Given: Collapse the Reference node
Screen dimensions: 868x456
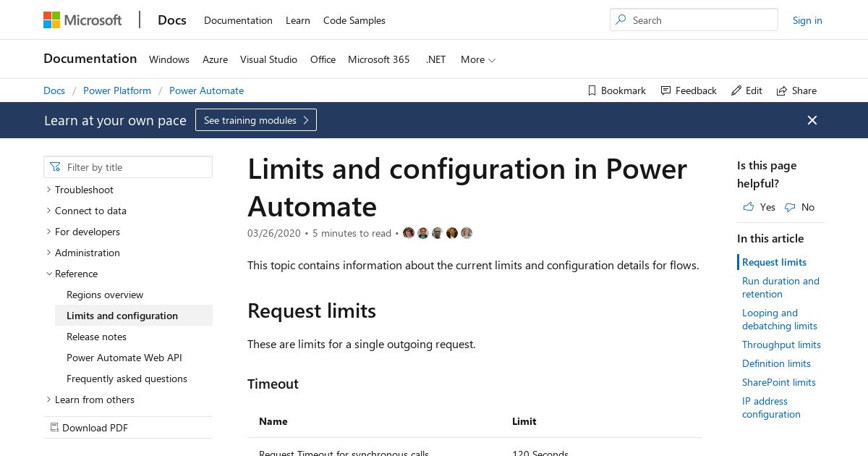Looking at the screenshot, I should click(x=49, y=274).
